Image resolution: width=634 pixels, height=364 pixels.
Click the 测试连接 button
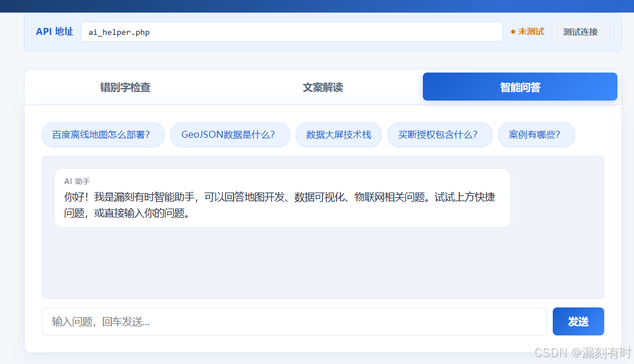point(580,32)
